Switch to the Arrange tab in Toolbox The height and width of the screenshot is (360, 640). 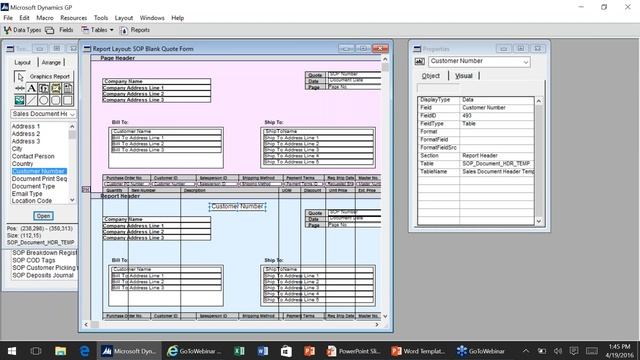point(51,62)
